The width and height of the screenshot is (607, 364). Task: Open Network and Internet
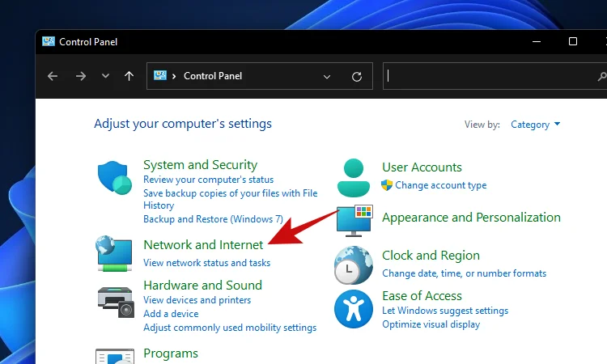point(203,245)
